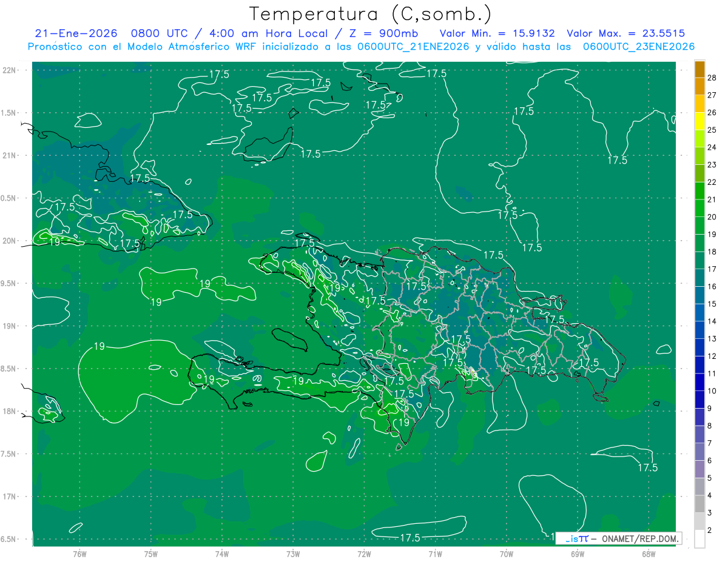
Task: Click the "74W" longitude axis label
Action: click(x=222, y=554)
